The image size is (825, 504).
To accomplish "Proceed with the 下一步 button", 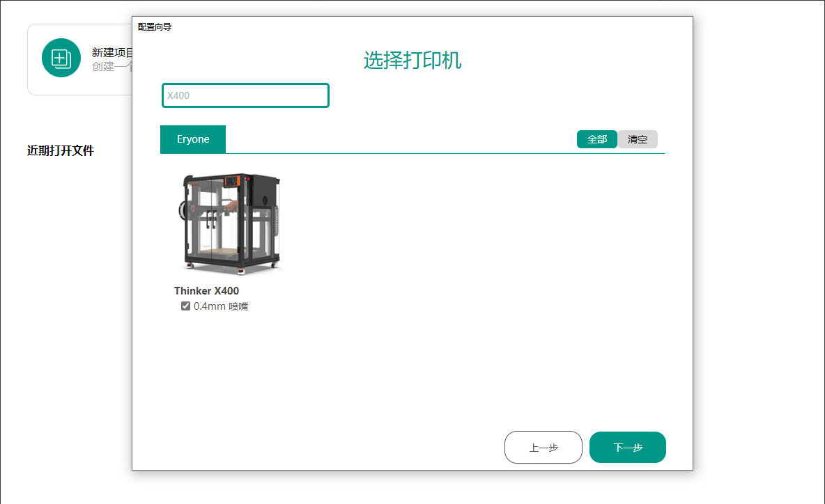I will click(627, 448).
